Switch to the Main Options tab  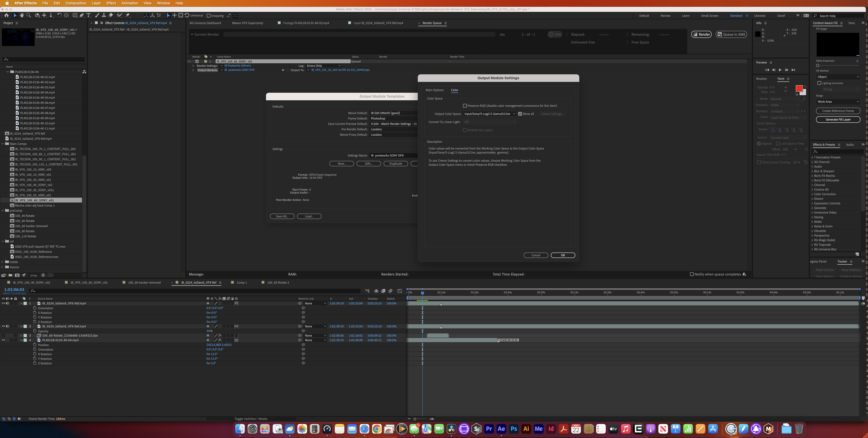[435, 90]
